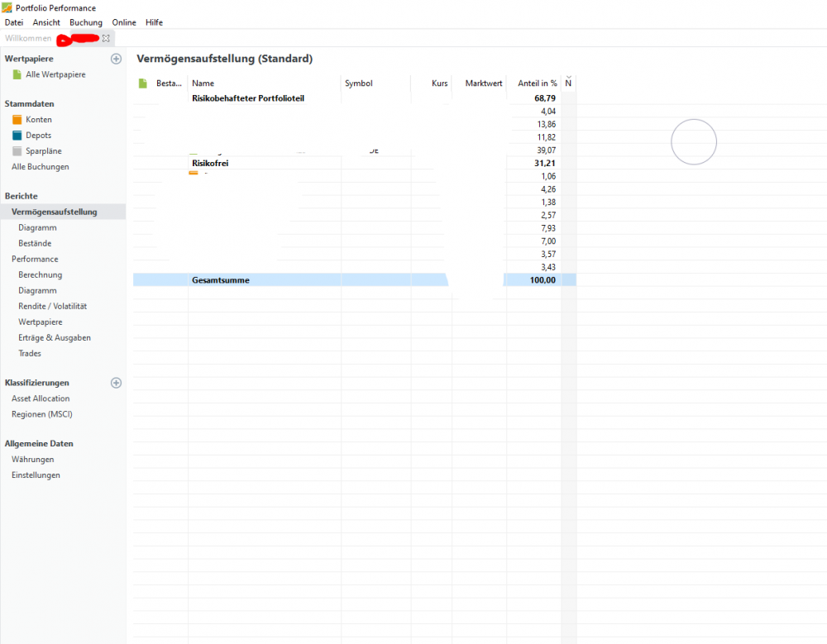The width and height of the screenshot is (827, 644).
Task: Click the add classification plus icon beside Klassifizierungen
Action: coord(116,383)
